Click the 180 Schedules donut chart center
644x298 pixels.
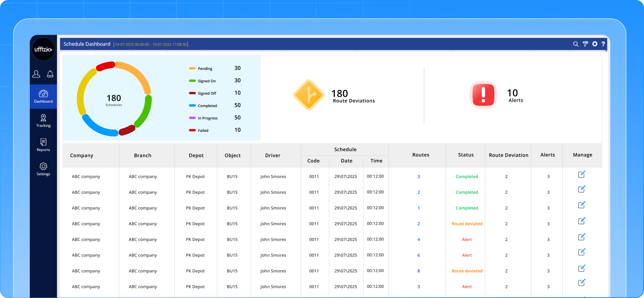point(114,99)
